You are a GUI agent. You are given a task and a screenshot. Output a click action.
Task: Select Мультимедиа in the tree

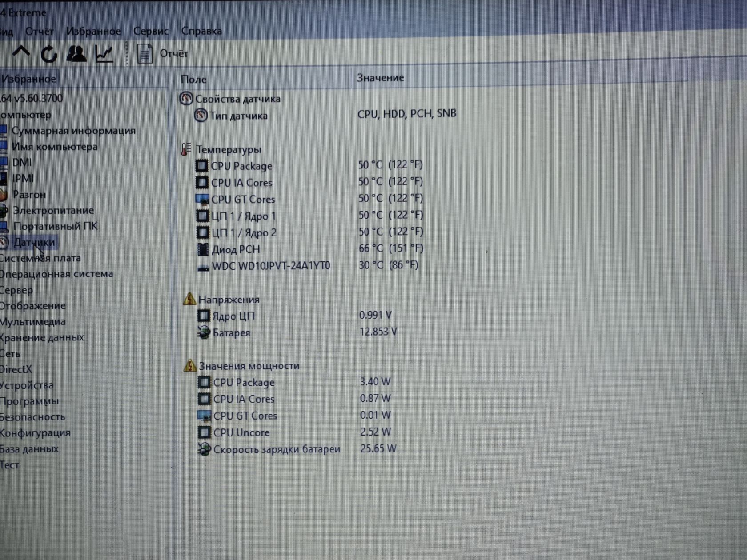click(x=33, y=322)
